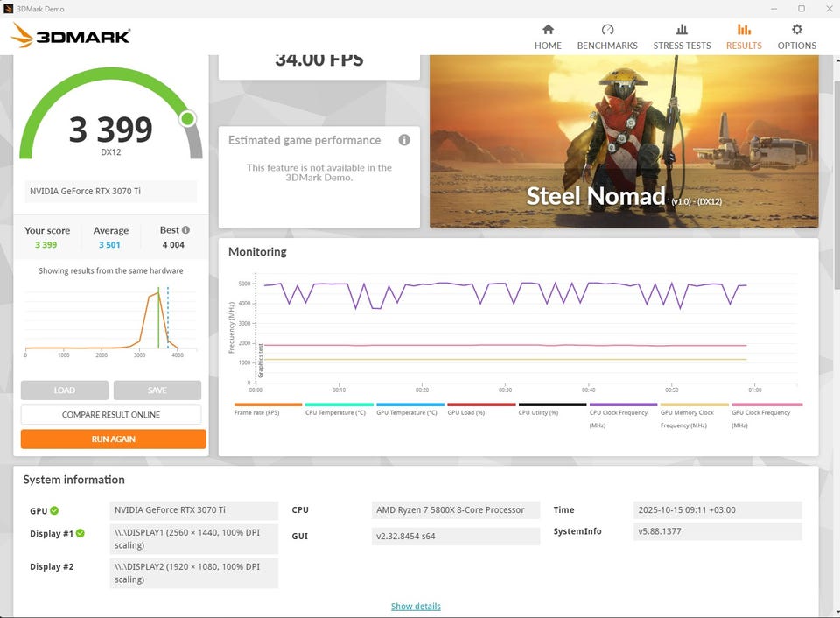Click the STRESS TESTS label in the navigation
840x618 pixels.
point(682,46)
